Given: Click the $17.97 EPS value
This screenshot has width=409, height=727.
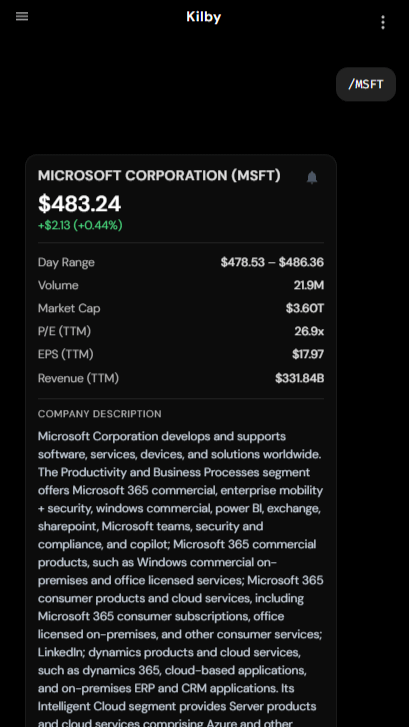Looking at the screenshot, I should (x=308, y=355).
